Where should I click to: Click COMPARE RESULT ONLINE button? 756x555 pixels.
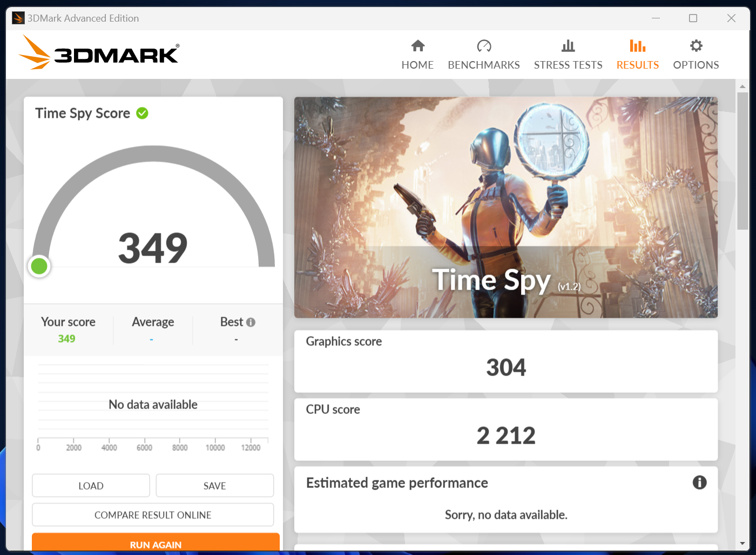[153, 514]
